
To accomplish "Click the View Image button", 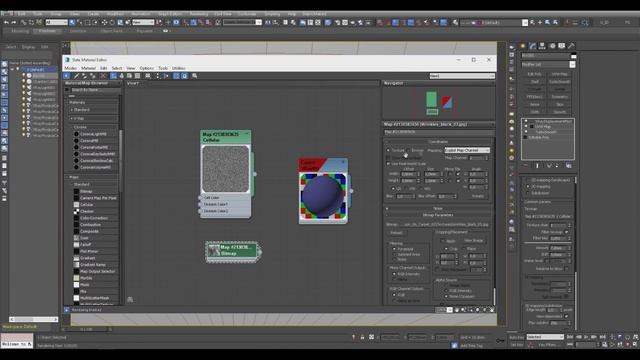I will pyautogui.click(x=473, y=241).
